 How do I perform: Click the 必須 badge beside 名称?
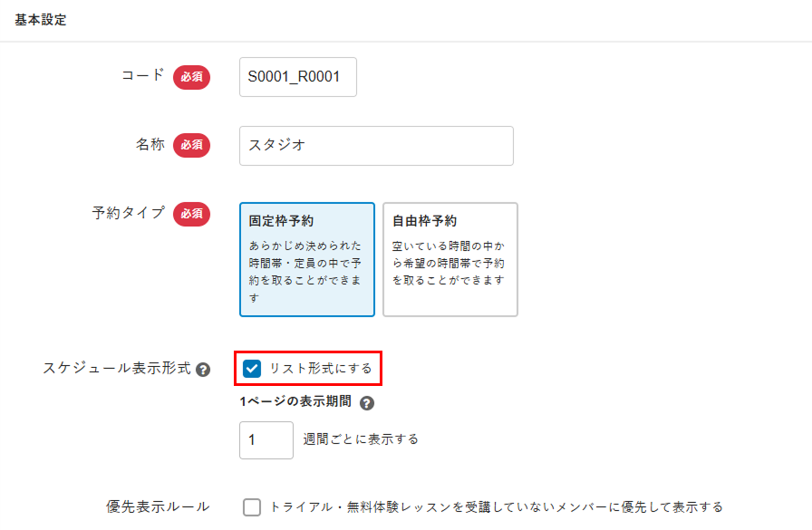pyautogui.click(x=191, y=145)
